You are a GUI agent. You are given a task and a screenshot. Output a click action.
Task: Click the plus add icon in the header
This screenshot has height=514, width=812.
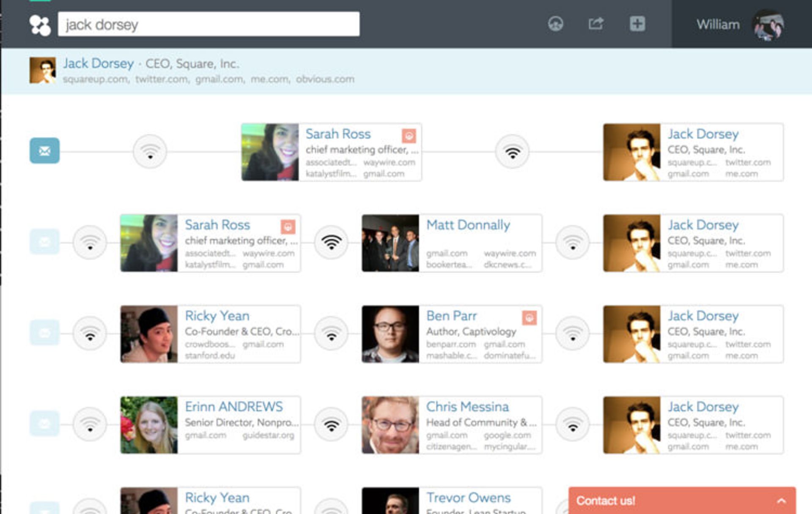(637, 24)
